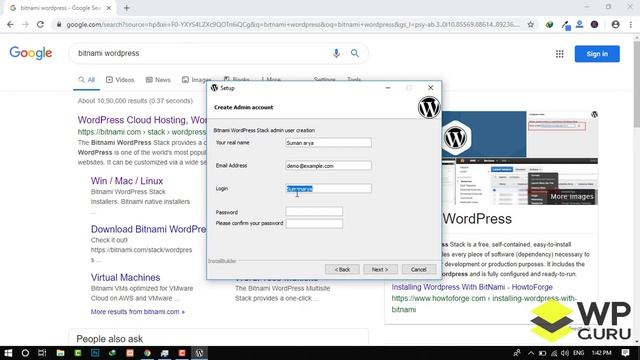
Task: Click the More images thumbnail overlay
Action: point(571,196)
